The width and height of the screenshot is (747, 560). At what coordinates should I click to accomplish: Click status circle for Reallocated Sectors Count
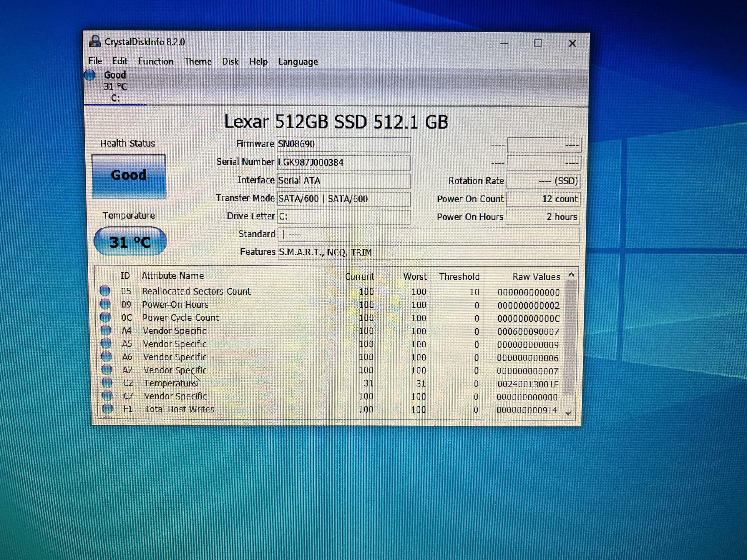pyautogui.click(x=105, y=290)
